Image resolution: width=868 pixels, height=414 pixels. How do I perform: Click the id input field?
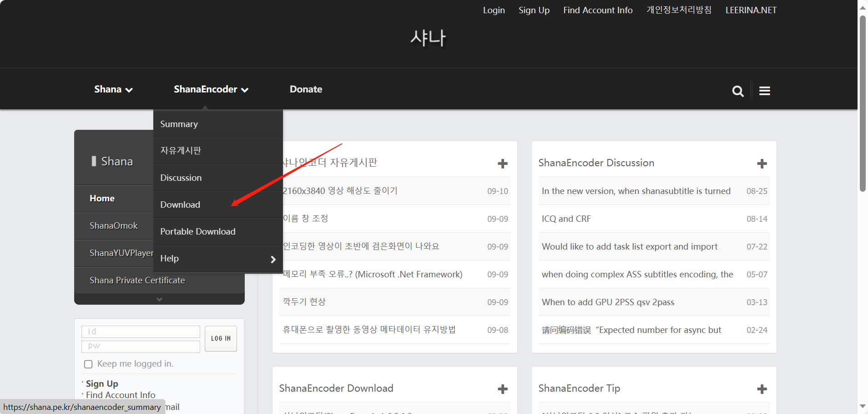tap(141, 332)
